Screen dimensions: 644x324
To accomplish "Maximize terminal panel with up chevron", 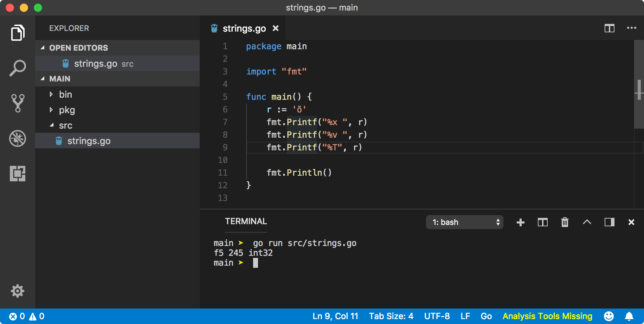I will pyautogui.click(x=587, y=222).
